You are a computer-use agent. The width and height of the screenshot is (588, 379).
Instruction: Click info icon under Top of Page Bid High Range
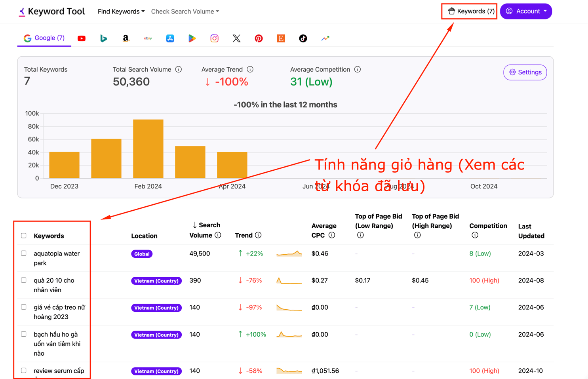point(417,235)
